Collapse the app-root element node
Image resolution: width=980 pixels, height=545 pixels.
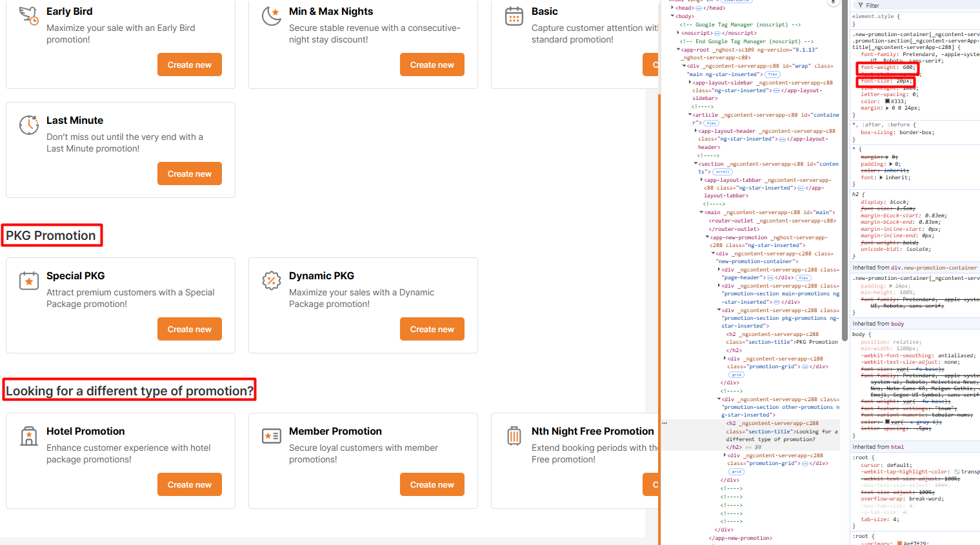tap(678, 50)
